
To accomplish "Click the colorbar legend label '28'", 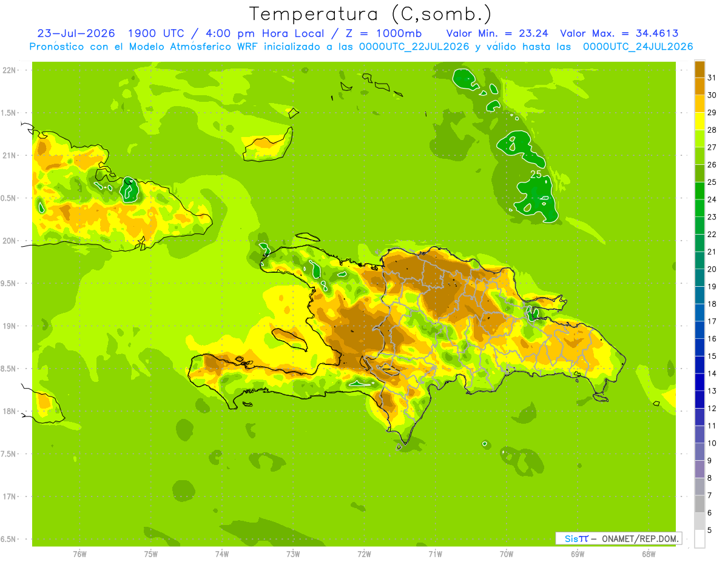I will tap(713, 130).
